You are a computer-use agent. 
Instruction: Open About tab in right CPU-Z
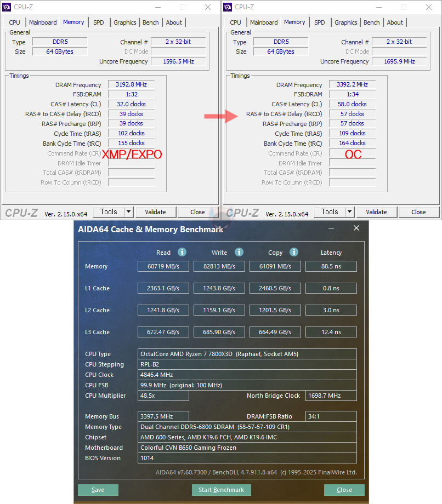pos(395,22)
